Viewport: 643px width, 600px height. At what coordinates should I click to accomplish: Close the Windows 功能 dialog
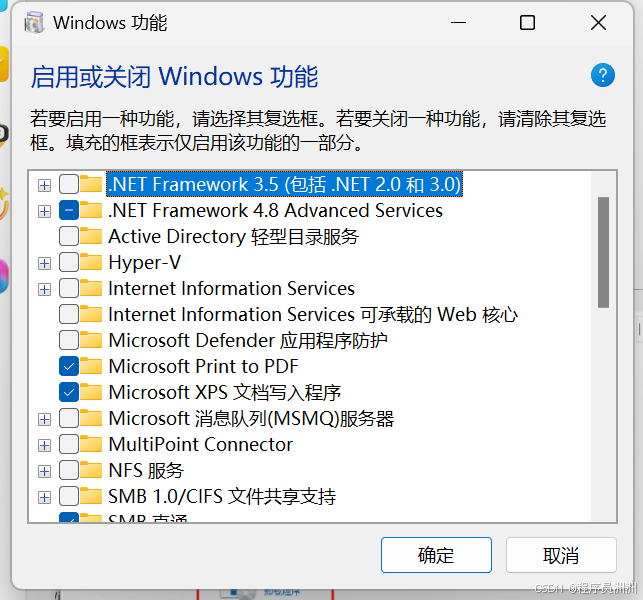(598, 23)
